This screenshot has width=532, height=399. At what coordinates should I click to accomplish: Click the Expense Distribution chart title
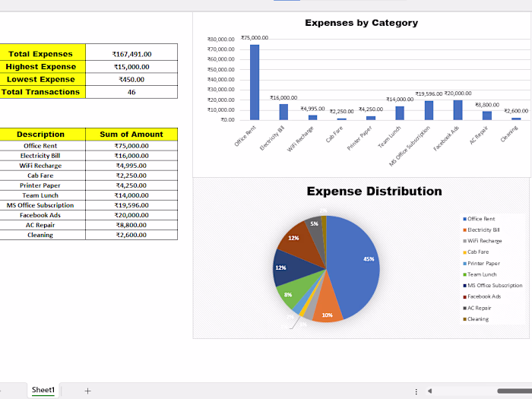pyautogui.click(x=374, y=192)
